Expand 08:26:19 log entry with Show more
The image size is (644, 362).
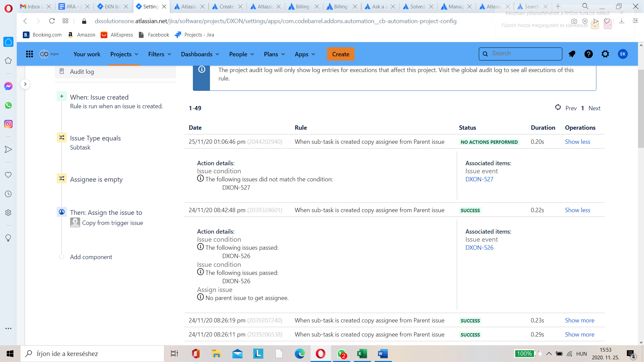(579, 320)
